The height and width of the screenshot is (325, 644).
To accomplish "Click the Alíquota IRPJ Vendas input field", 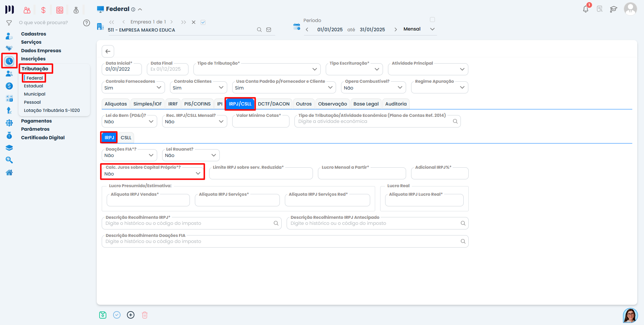I will 148,201.
